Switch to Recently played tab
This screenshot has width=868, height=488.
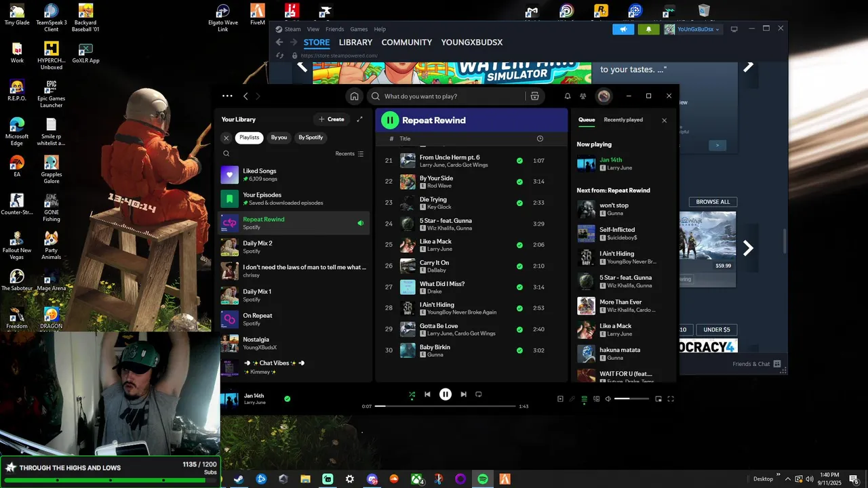pyautogui.click(x=623, y=120)
